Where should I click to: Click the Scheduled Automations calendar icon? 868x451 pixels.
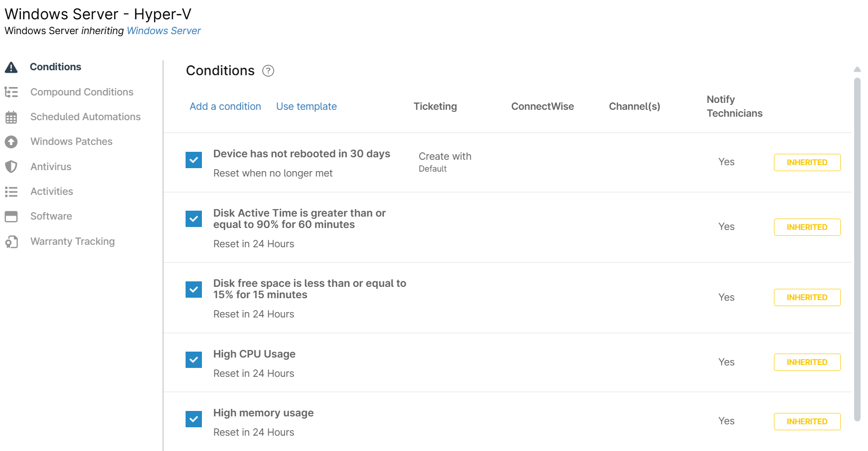[11, 117]
